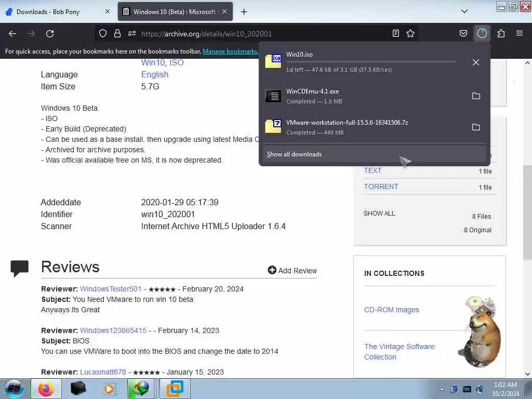Open the globe app in taskbar
Screen dimensions: 532x399
[x=141, y=389]
